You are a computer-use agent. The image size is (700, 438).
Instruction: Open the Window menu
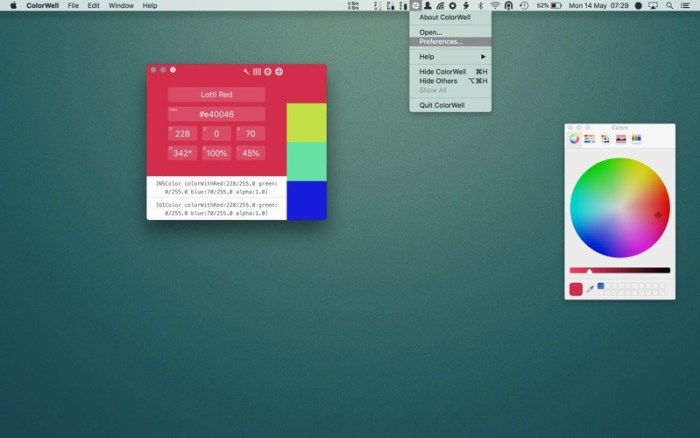tap(121, 5)
